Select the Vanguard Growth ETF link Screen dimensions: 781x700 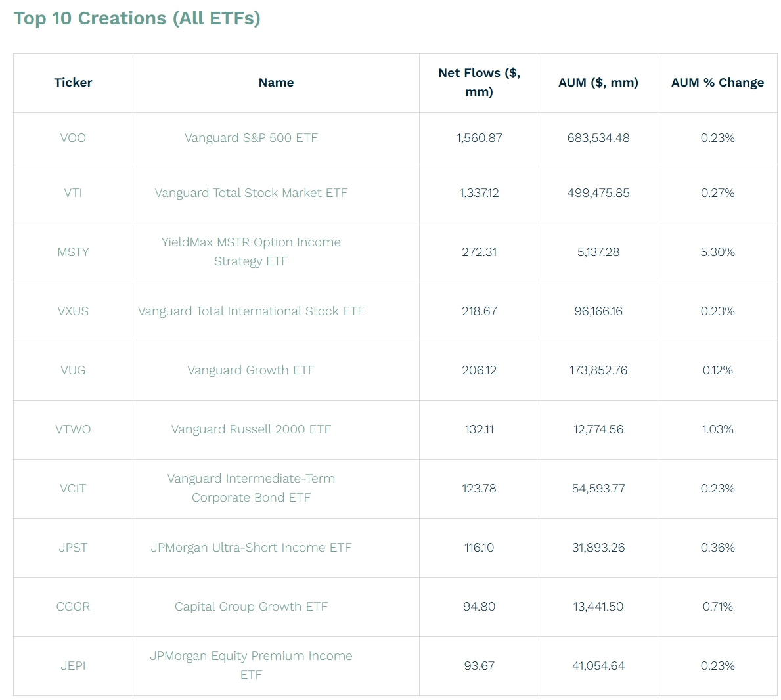point(251,370)
